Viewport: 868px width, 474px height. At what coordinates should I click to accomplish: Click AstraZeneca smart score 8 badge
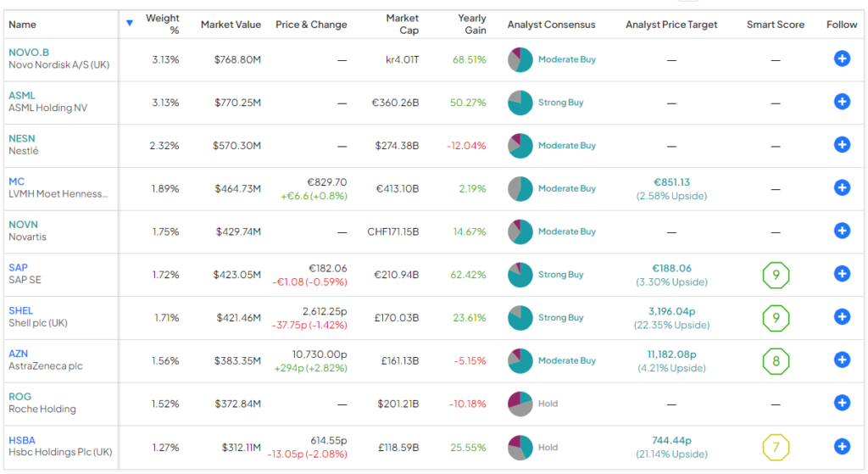click(x=775, y=360)
